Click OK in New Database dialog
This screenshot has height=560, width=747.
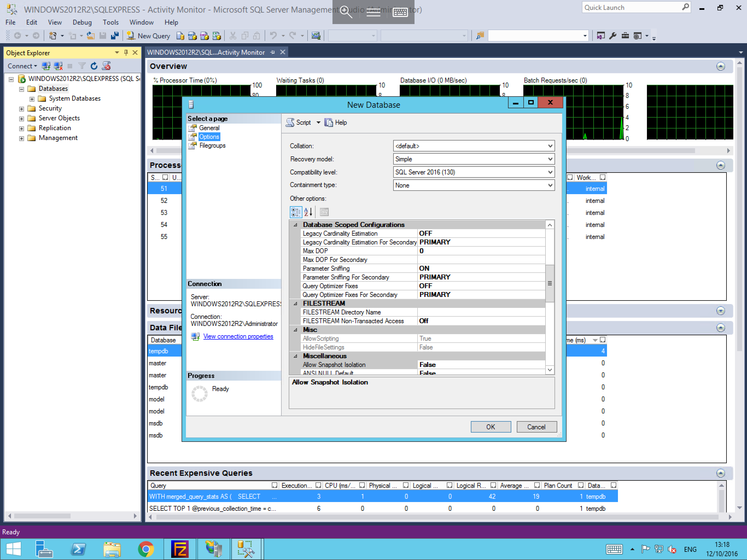490,427
